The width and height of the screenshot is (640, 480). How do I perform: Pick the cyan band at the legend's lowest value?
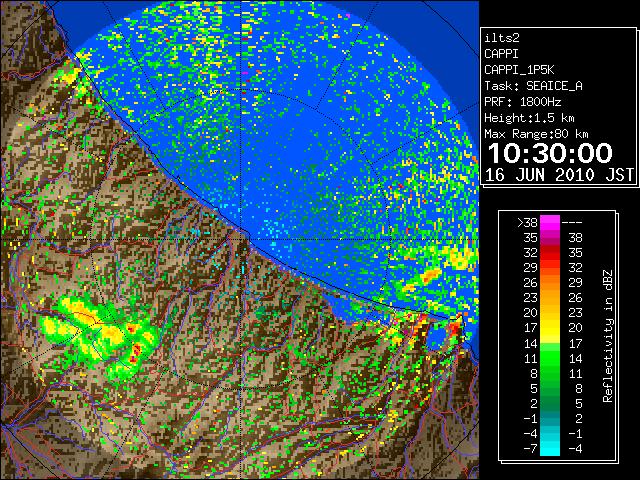[550, 448]
